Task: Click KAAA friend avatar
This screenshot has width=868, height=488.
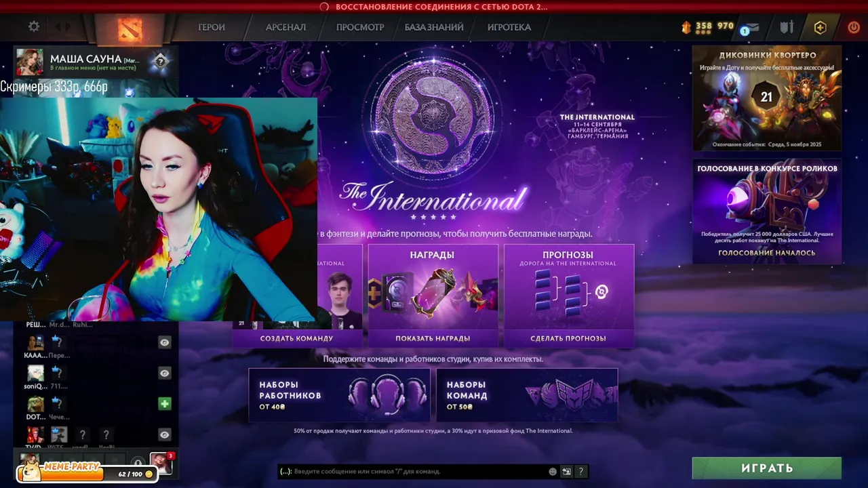Action: click(x=35, y=342)
